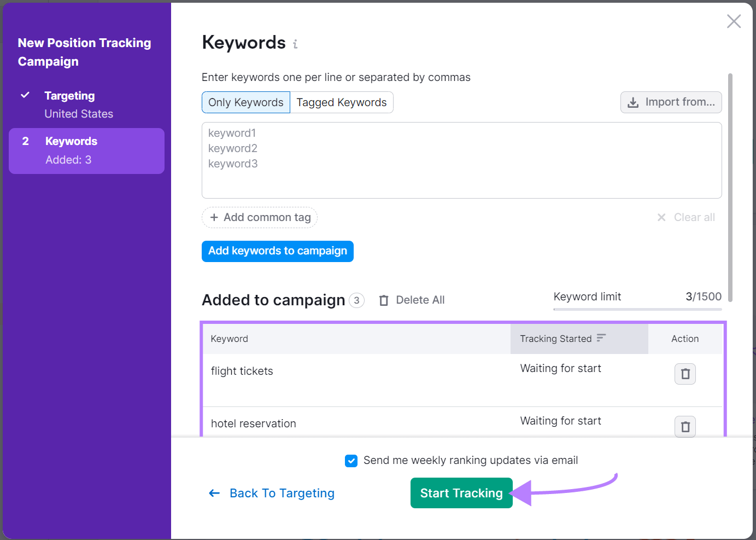Click Add keywords to campaign button
This screenshot has height=540, width=756.
tap(278, 251)
